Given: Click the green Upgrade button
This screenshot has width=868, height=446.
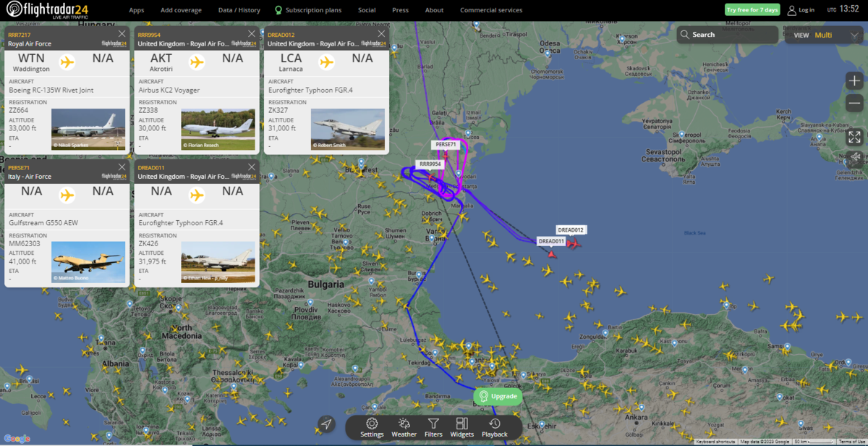Looking at the screenshot, I should pyautogui.click(x=498, y=396).
